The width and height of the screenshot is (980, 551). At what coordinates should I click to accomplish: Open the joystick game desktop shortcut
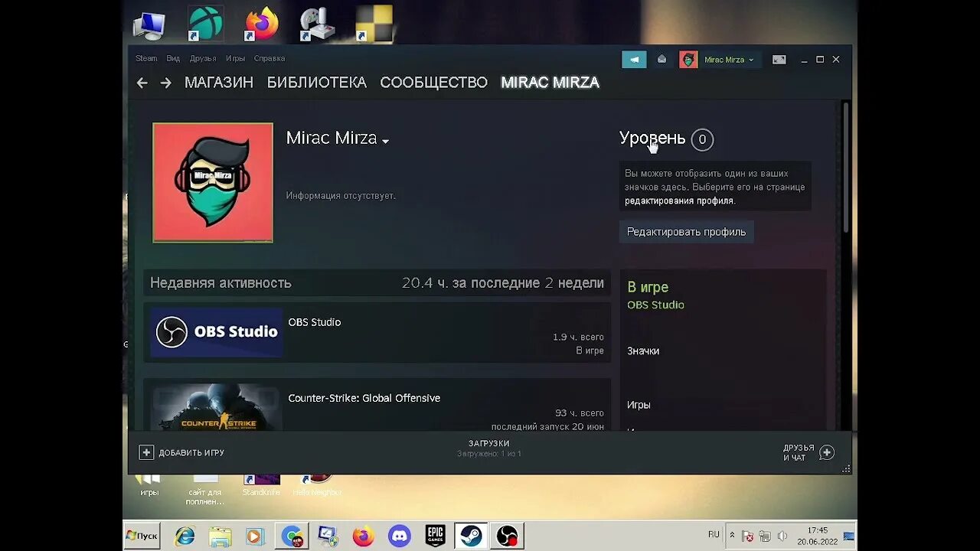[317, 24]
